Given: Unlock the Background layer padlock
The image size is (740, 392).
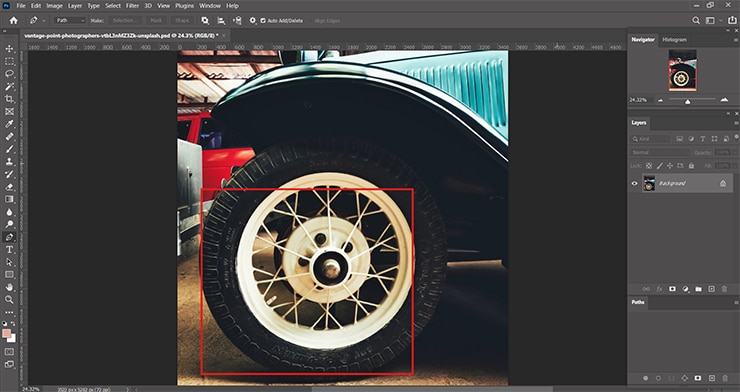Looking at the screenshot, I should point(723,183).
